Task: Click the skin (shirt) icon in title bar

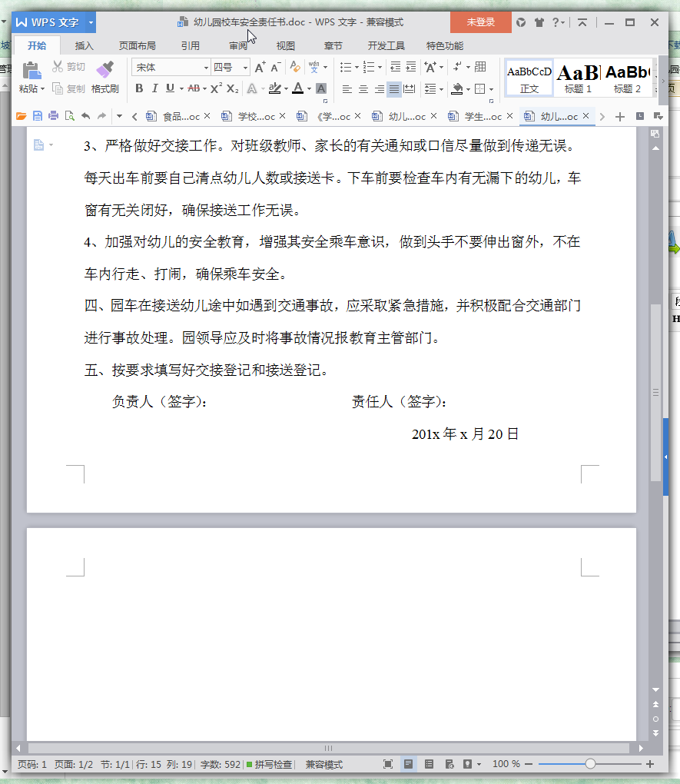Action: [539, 22]
